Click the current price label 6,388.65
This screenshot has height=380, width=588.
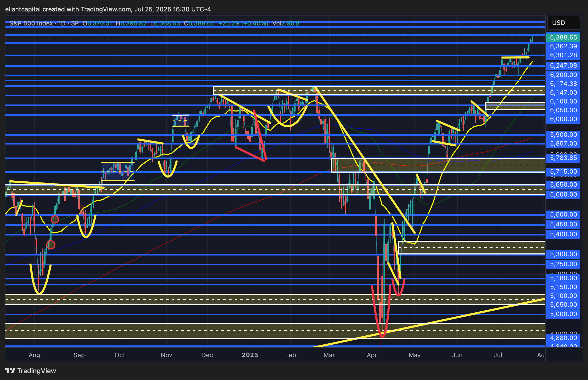(563, 37)
